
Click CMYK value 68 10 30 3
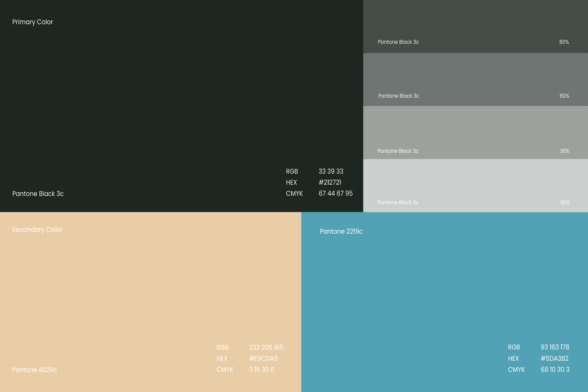tap(555, 370)
